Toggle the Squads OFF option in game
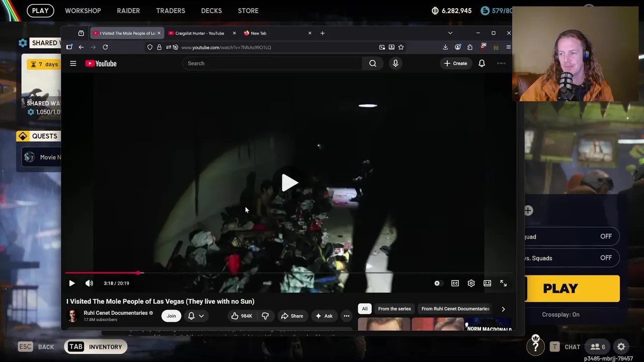This screenshot has width=644, height=362. tap(572, 258)
